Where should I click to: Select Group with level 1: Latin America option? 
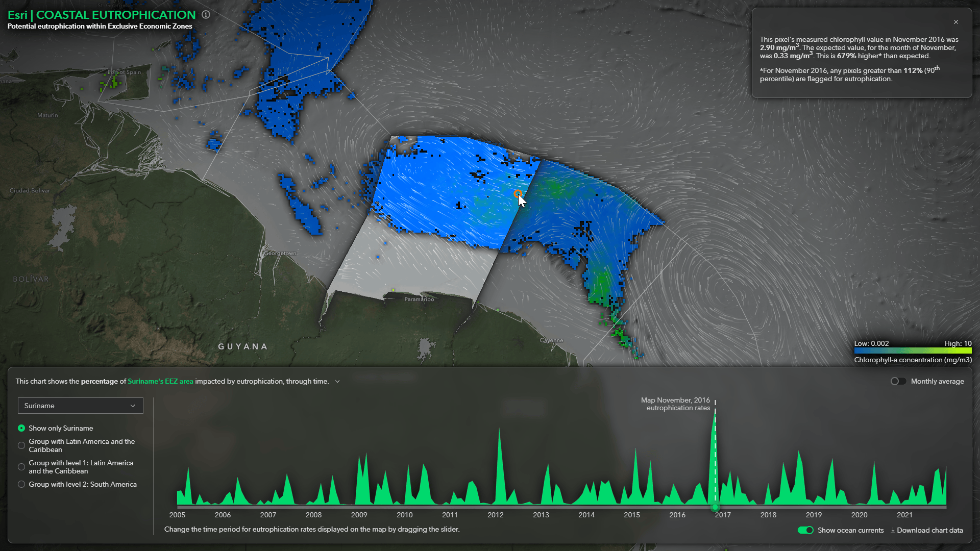click(21, 467)
